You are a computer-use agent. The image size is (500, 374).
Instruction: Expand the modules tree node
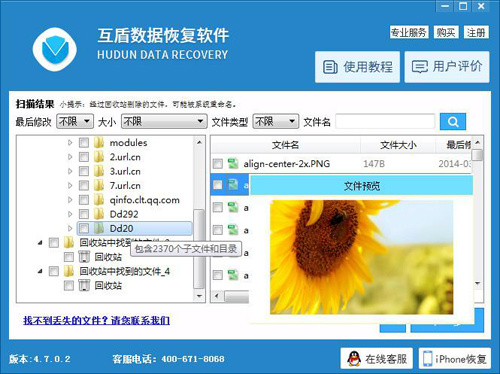[70, 143]
